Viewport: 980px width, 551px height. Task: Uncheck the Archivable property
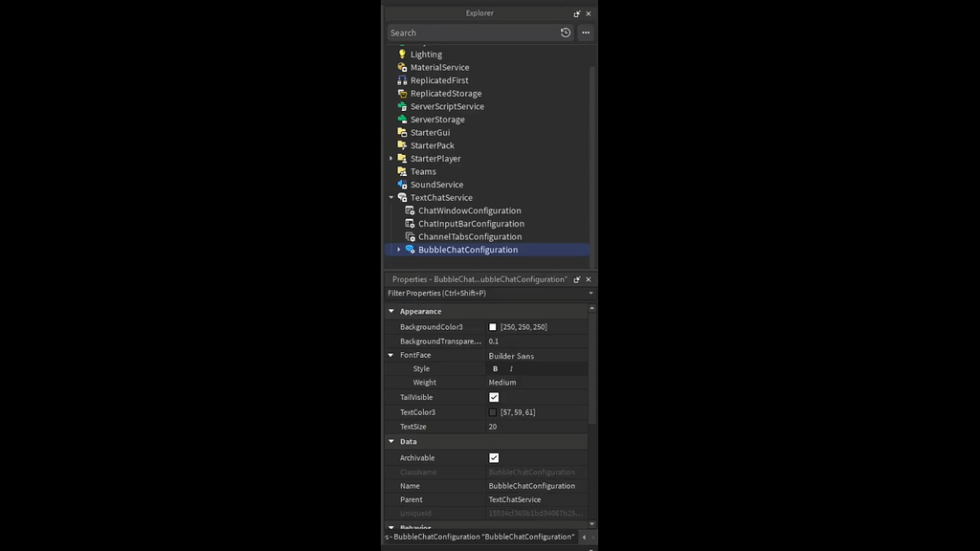click(495, 457)
